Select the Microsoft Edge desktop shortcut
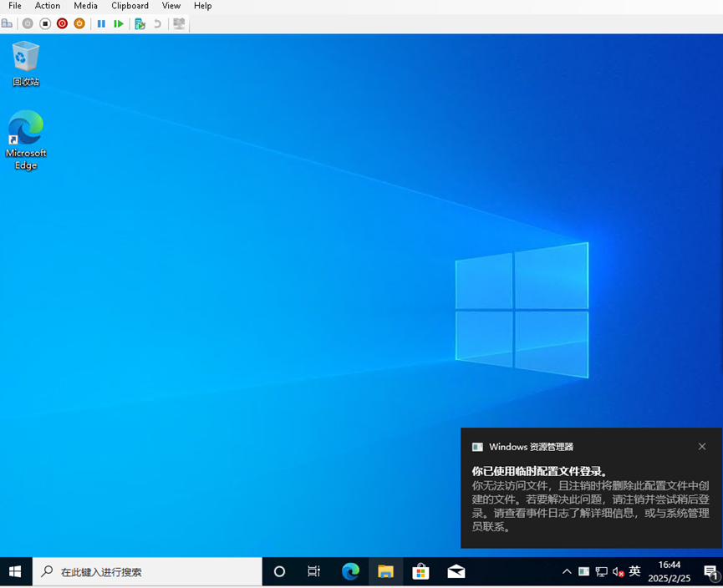The height and width of the screenshot is (588, 723). tap(26, 140)
